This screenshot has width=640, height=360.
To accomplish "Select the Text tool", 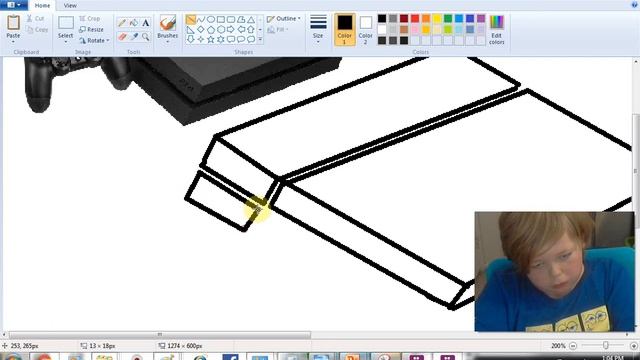I will click(146, 23).
